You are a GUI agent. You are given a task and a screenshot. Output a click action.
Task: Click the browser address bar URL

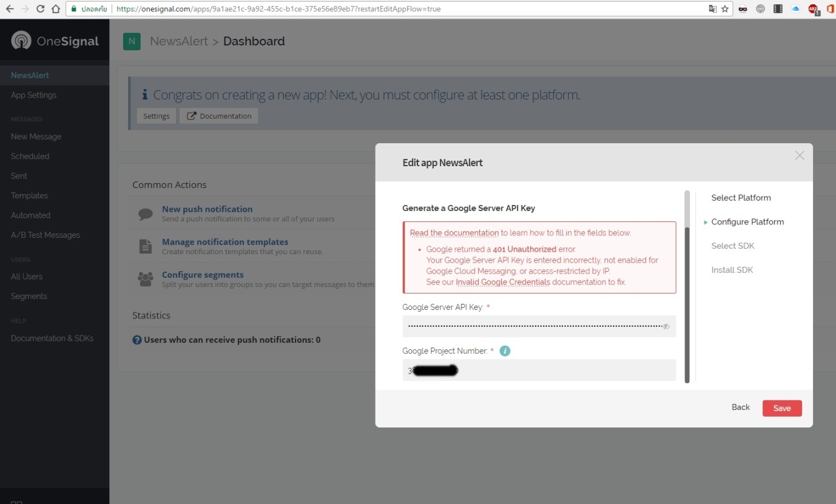279,9
